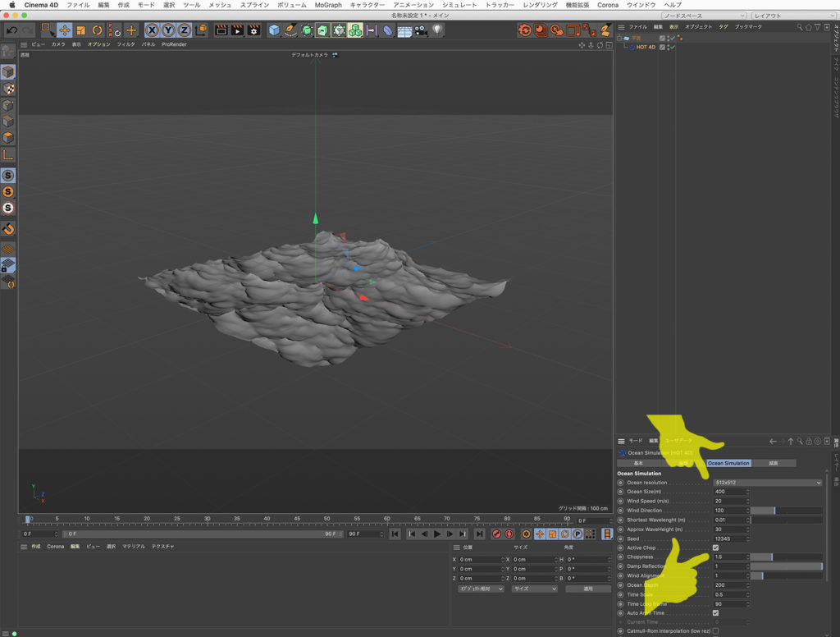Screen dimensions: 840x637
Task: Click the light bulb icon in the toolbar
Action: (437, 30)
